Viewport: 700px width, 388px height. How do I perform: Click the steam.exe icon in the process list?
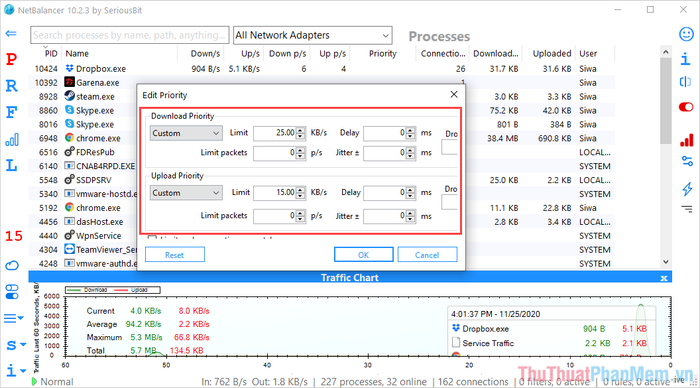coord(69,96)
